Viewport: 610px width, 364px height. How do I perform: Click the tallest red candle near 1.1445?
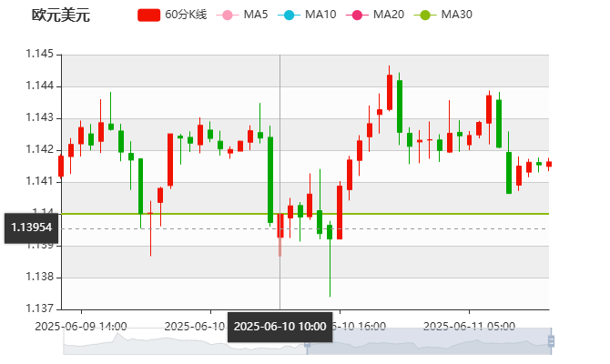(390, 93)
